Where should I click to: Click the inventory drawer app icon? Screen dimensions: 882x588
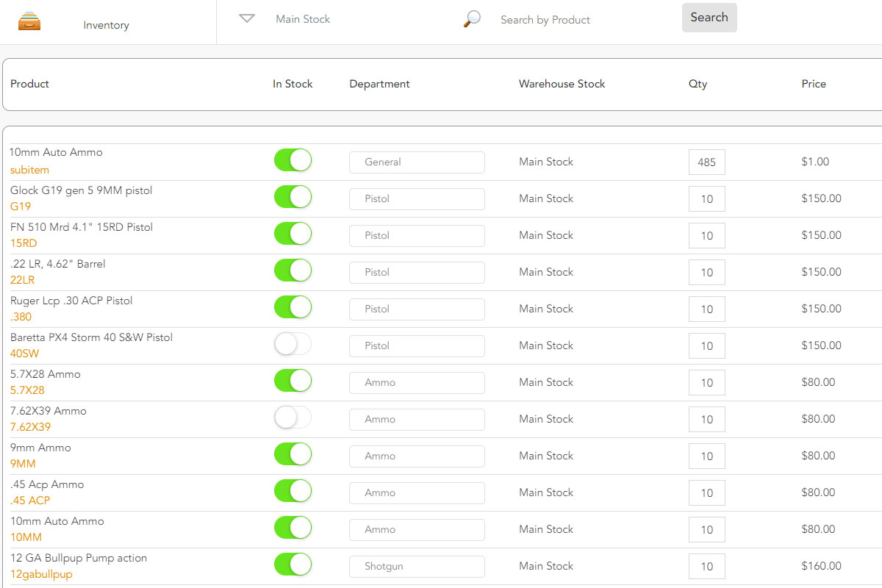(x=29, y=21)
